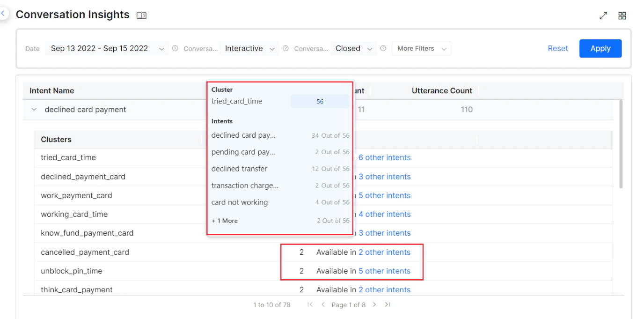
Task: Open the apps grid icon at top right
Action: (x=622, y=15)
